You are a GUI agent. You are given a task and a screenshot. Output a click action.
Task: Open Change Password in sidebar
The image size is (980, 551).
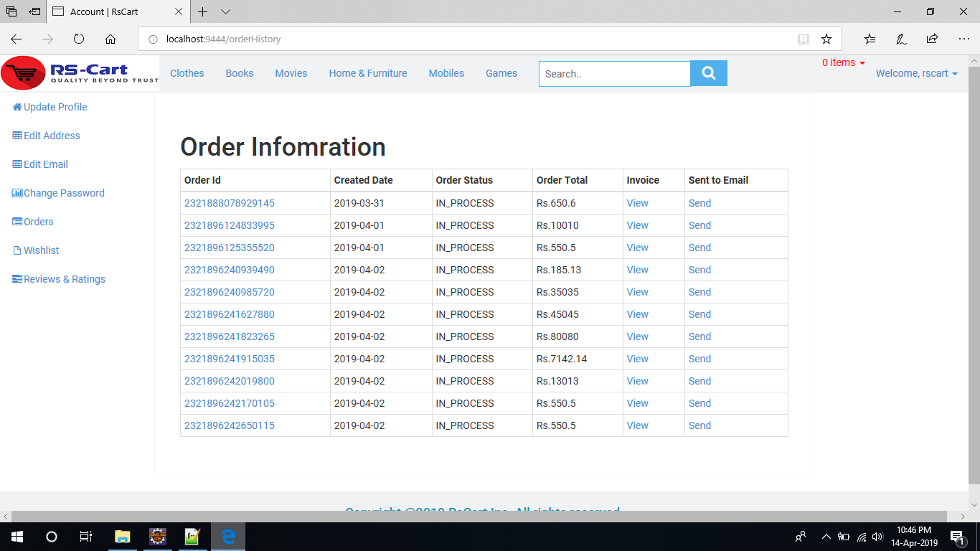(x=64, y=193)
